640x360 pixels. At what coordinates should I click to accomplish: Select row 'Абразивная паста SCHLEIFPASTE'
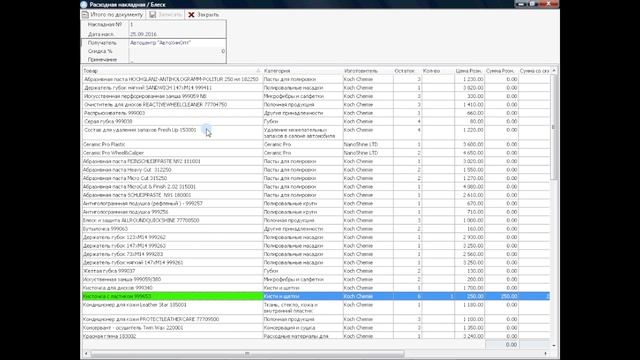pyautogui.click(x=316, y=195)
